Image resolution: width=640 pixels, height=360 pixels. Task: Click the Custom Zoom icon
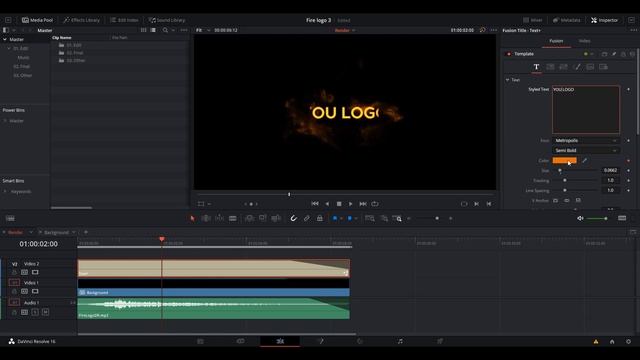397,218
